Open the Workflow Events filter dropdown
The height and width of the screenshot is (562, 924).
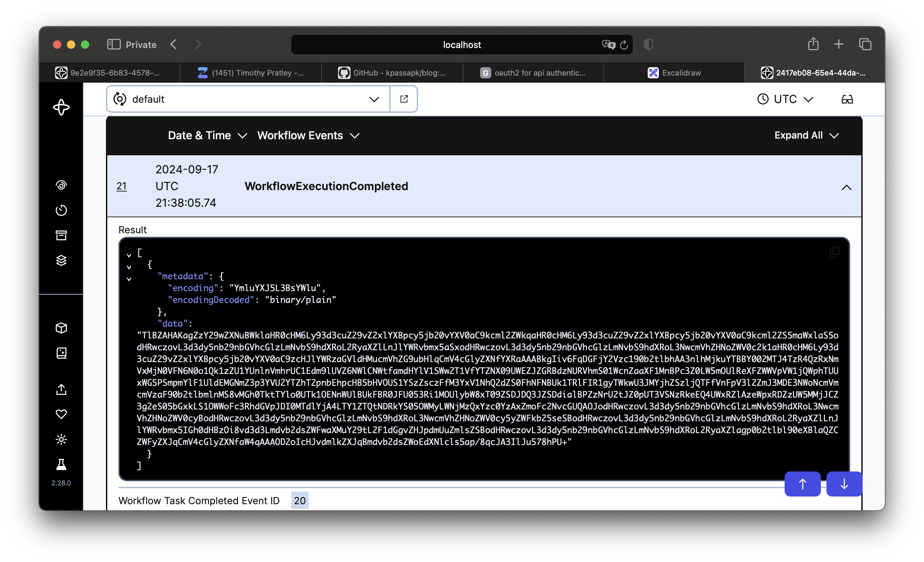(308, 135)
